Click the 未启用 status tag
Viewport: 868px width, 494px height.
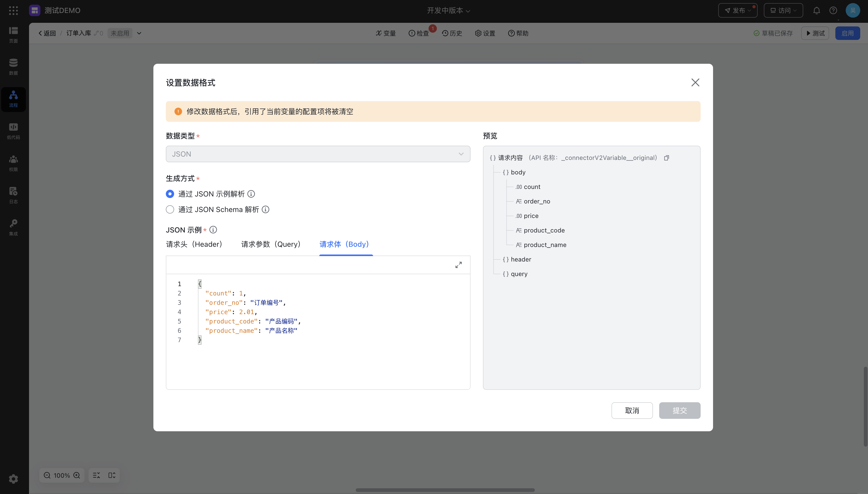tap(120, 33)
